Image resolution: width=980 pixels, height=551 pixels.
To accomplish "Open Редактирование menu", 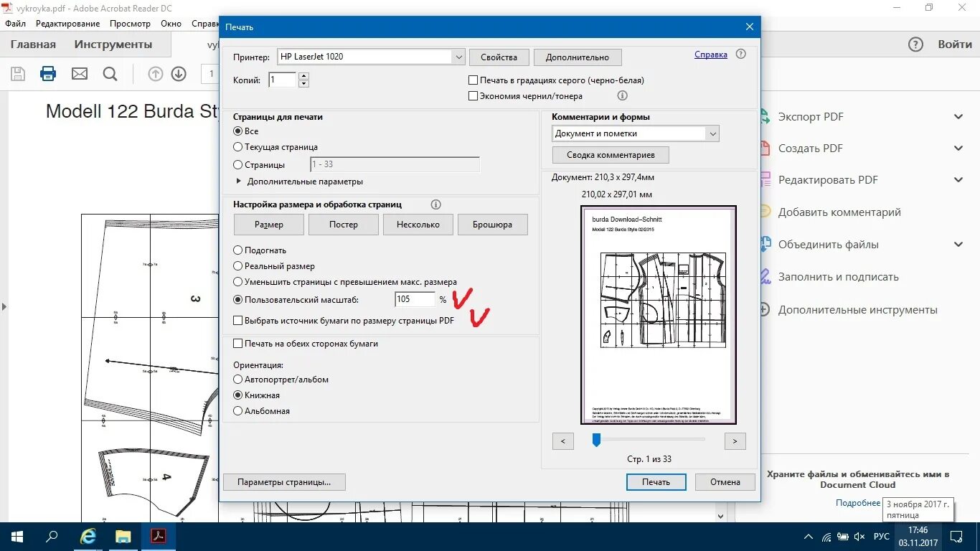I will (x=67, y=24).
